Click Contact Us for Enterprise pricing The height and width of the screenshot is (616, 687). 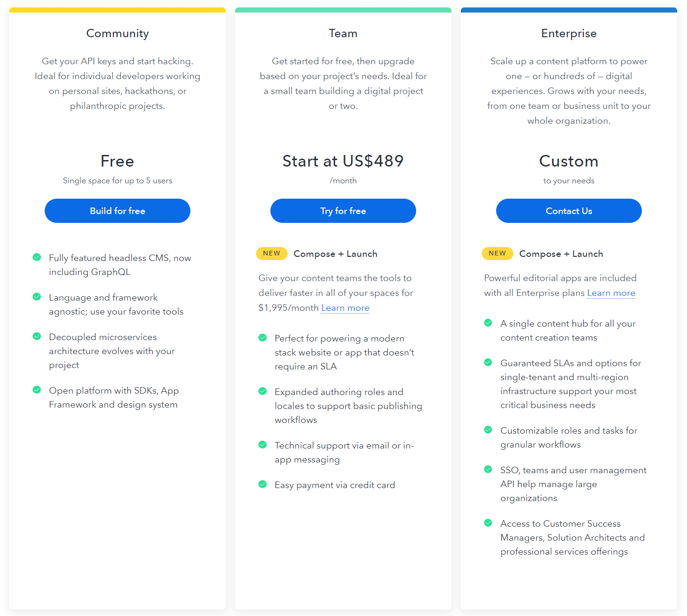pyautogui.click(x=569, y=211)
